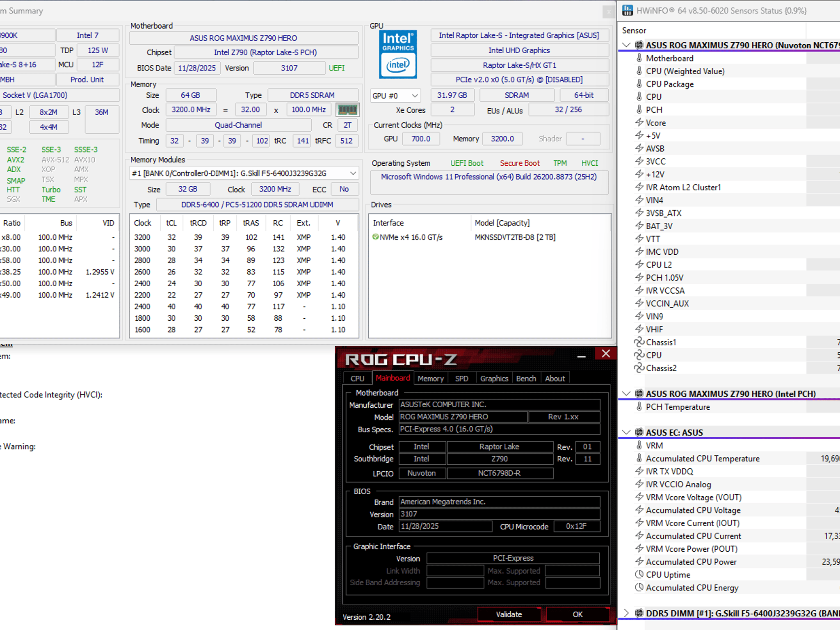This screenshot has height=630, width=840.
Task: Click the HVCI status label
Action: tap(590, 163)
